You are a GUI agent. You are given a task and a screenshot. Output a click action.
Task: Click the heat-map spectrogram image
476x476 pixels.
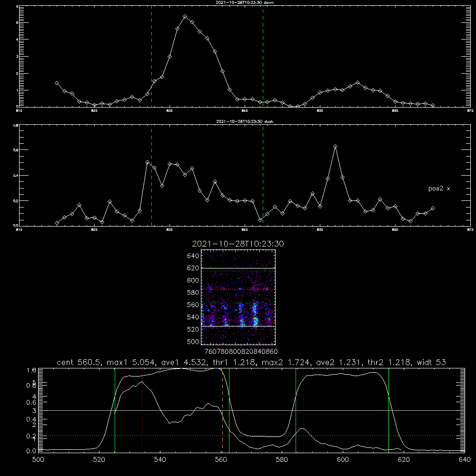click(x=238, y=297)
